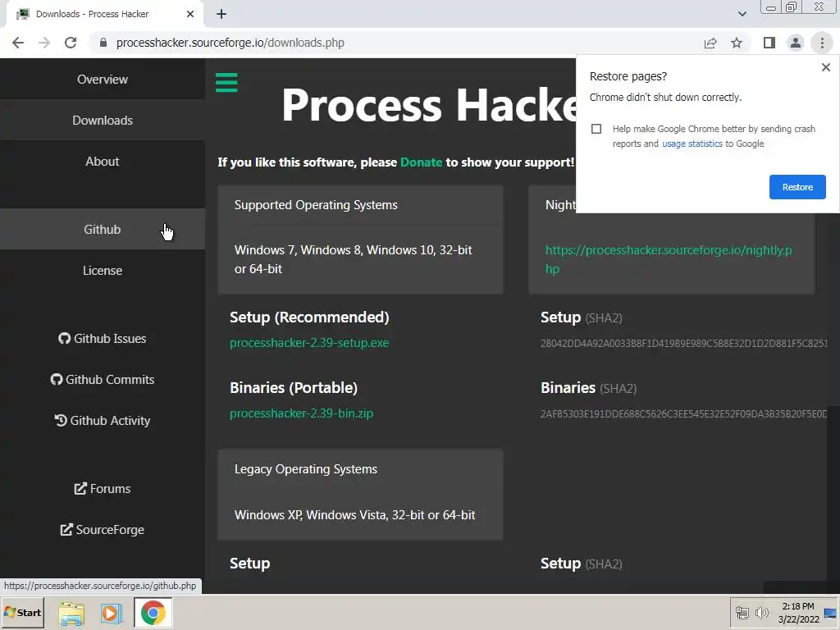Open Overview in the sidebar
This screenshot has height=630, width=840.
(x=103, y=80)
